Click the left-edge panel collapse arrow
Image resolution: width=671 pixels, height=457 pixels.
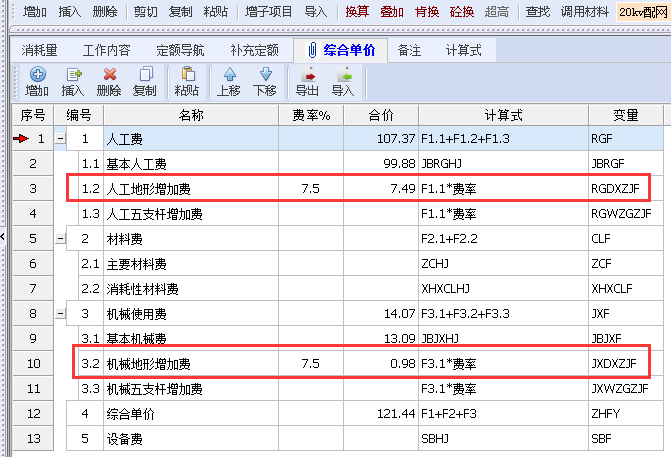[x=3, y=236]
